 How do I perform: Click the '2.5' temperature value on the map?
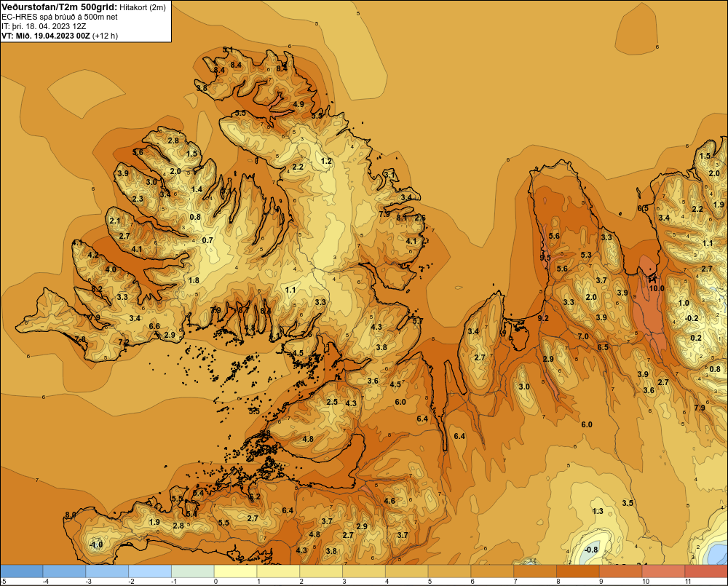coord(332,402)
